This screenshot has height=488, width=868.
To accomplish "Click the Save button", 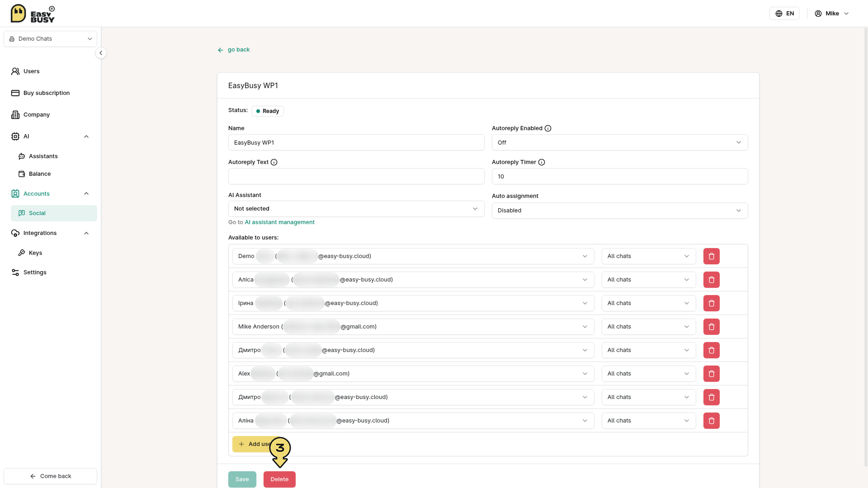I will coord(242,479).
